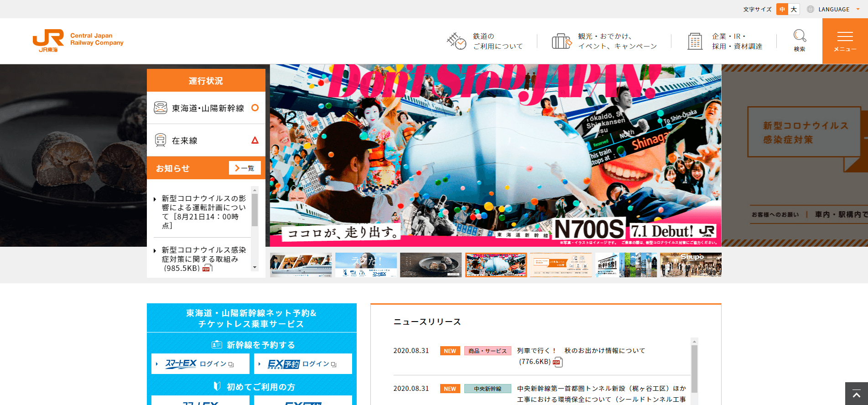The image size is (868, 405).
Task: Click the ニュースリリース heading
Action: [x=427, y=322]
